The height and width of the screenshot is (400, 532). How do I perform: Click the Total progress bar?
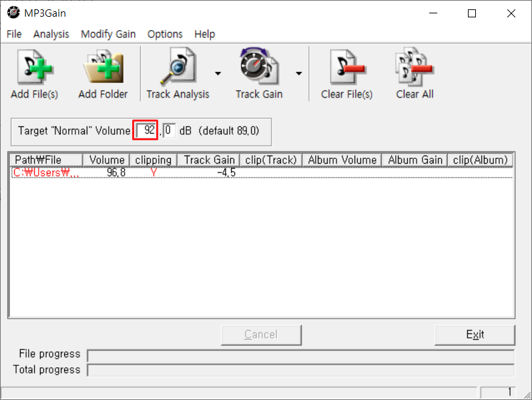(301, 370)
